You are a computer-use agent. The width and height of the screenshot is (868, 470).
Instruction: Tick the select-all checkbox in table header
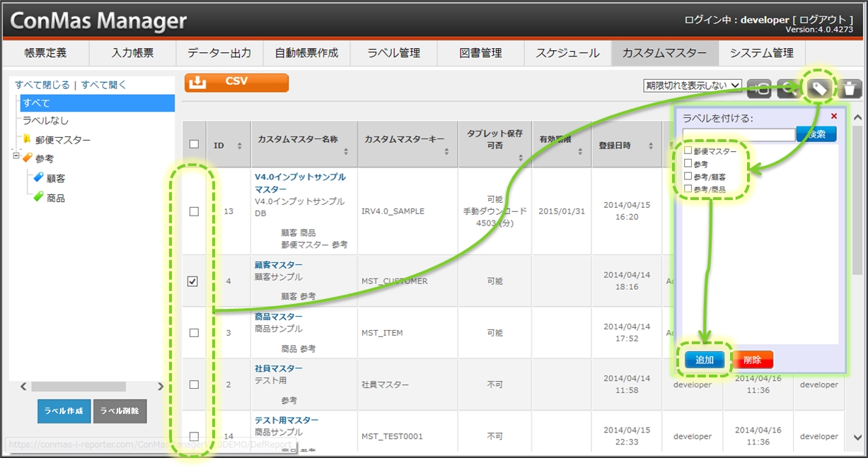coord(194,145)
